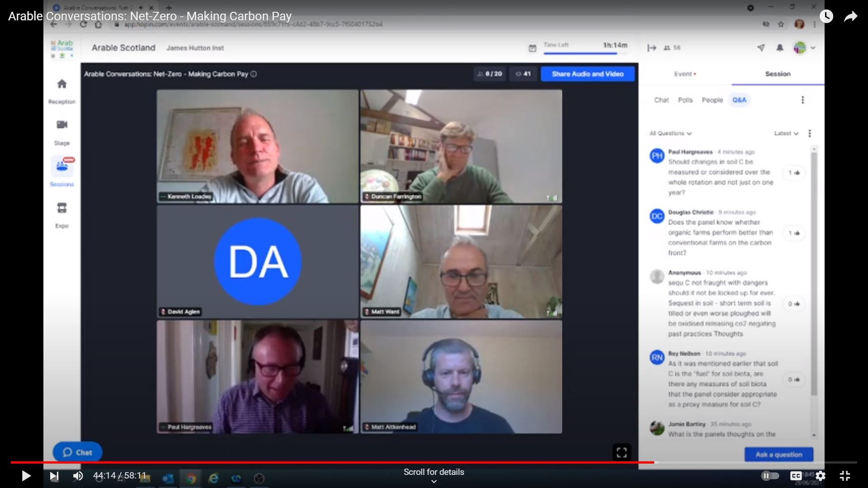Click the browser back arrow
868x488 pixels.
[54, 24]
